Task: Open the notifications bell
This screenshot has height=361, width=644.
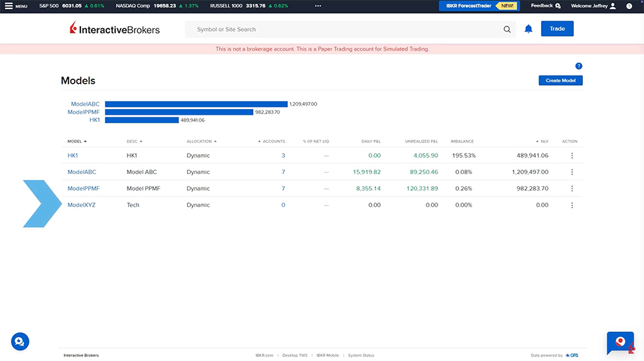Action: 529,29
